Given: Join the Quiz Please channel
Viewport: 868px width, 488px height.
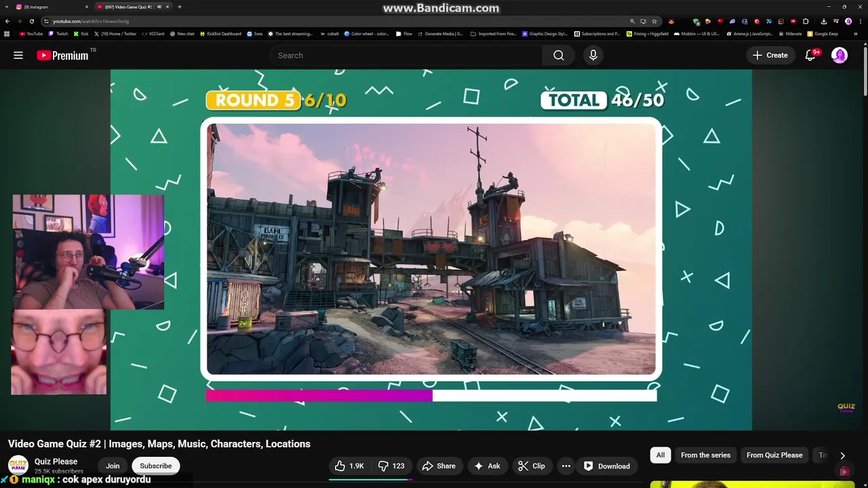Looking at the screenshot, I should [113, 466].
